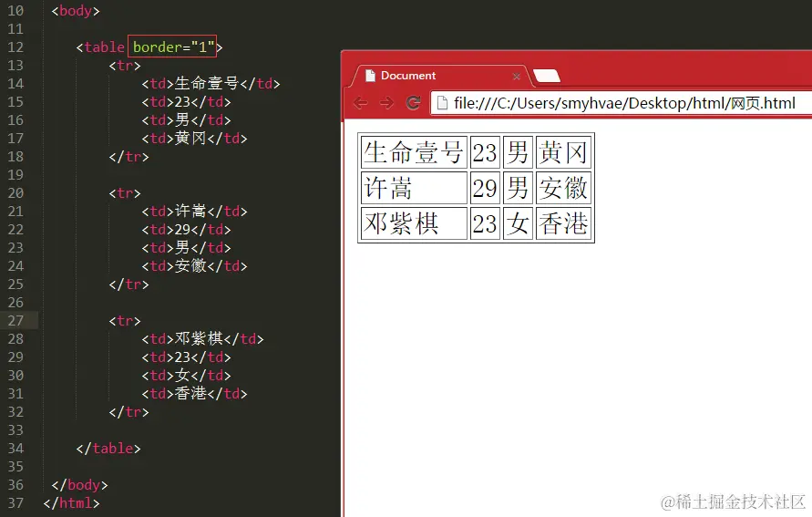This screenshot has width=812, height=517.
Task: Click code line <td>安徽</td>
Action: tap(195, 265)
